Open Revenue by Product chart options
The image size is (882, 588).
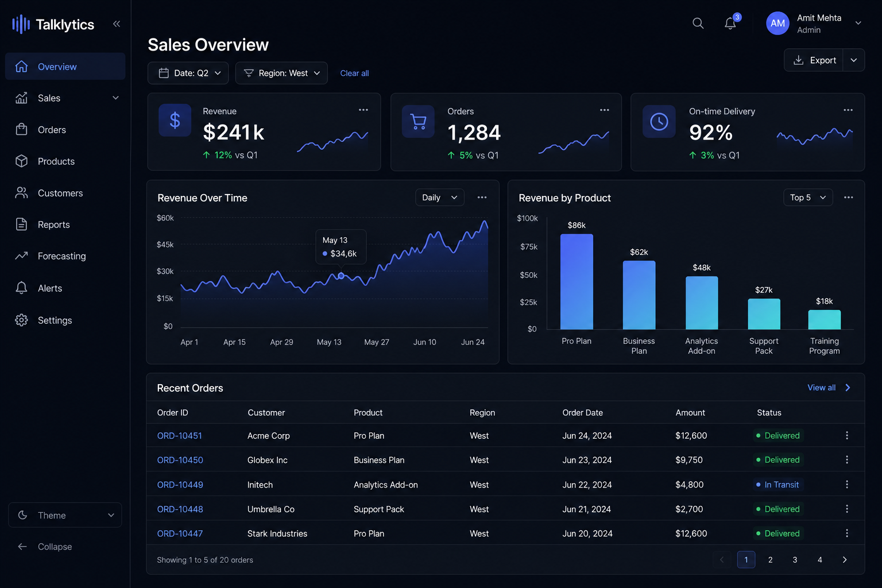pyautogui.click(x=849, y=198)
